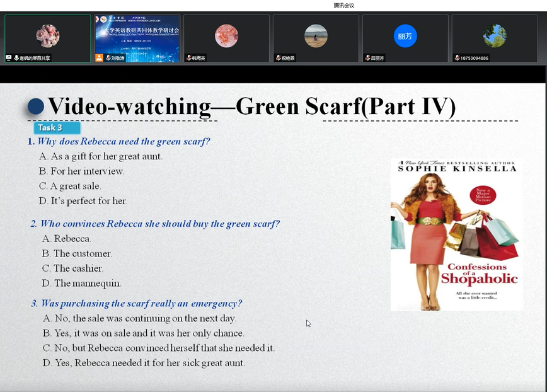Click the microphone icon beside 宽枫的屏幕共享
Image resolution: width=547 pixels, height=392 pixels.
16,58
